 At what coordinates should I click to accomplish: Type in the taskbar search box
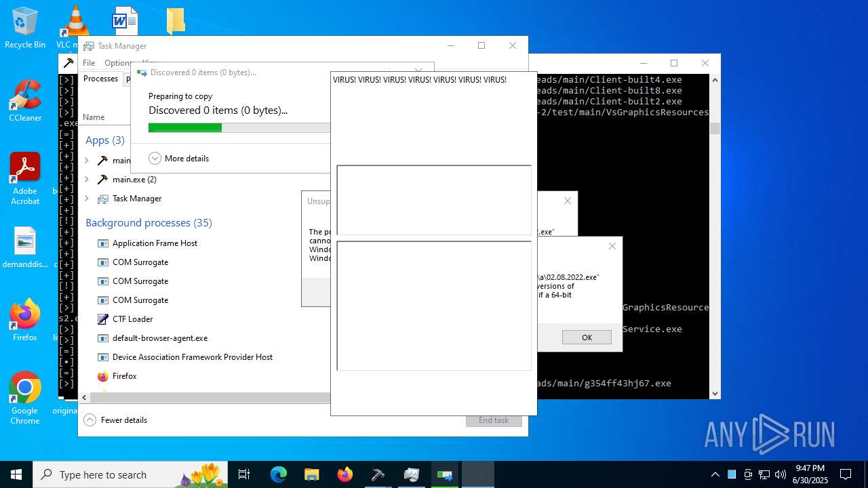click(130, 474)
